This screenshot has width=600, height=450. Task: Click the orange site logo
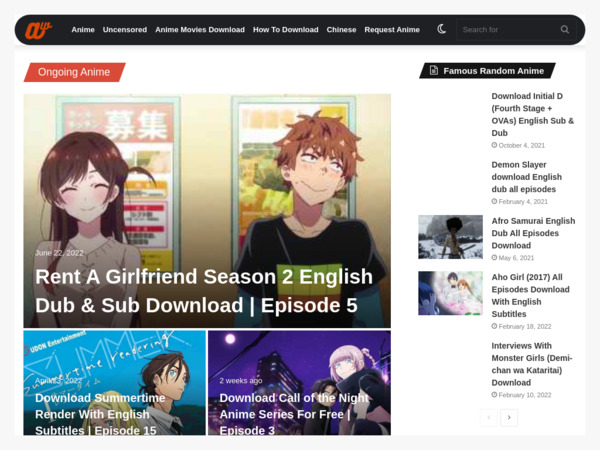click(38, 30)
